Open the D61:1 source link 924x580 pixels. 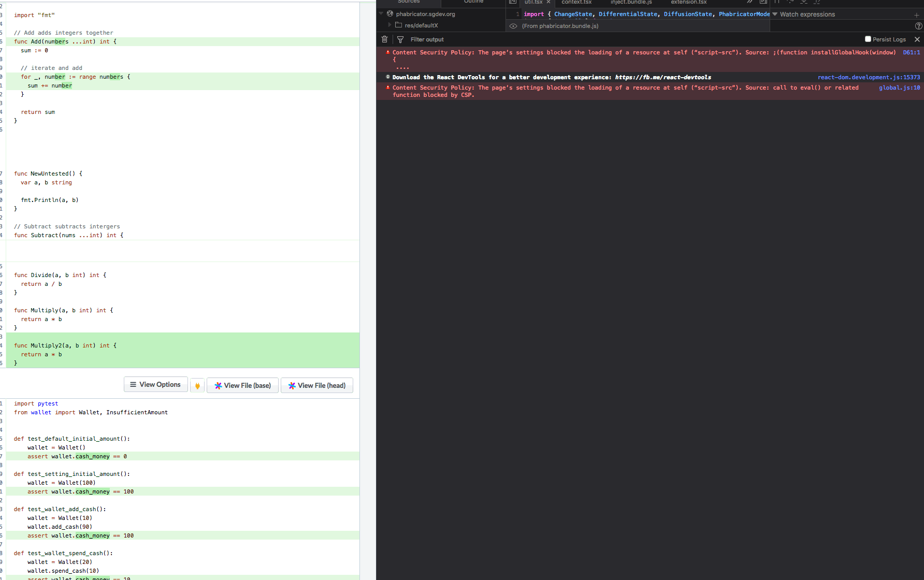pyautogui.click(x=911, y=52)
